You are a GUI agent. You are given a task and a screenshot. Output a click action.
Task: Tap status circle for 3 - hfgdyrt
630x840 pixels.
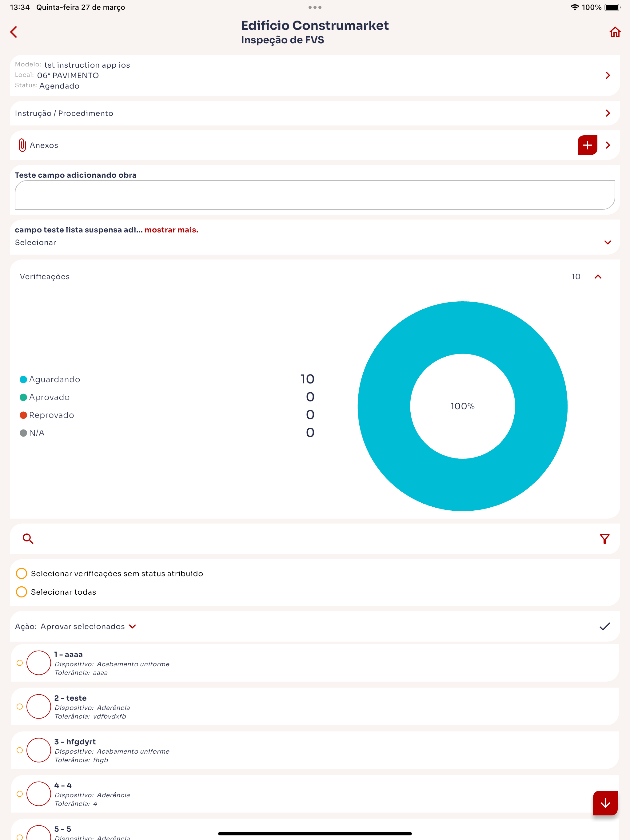[39, 751]
